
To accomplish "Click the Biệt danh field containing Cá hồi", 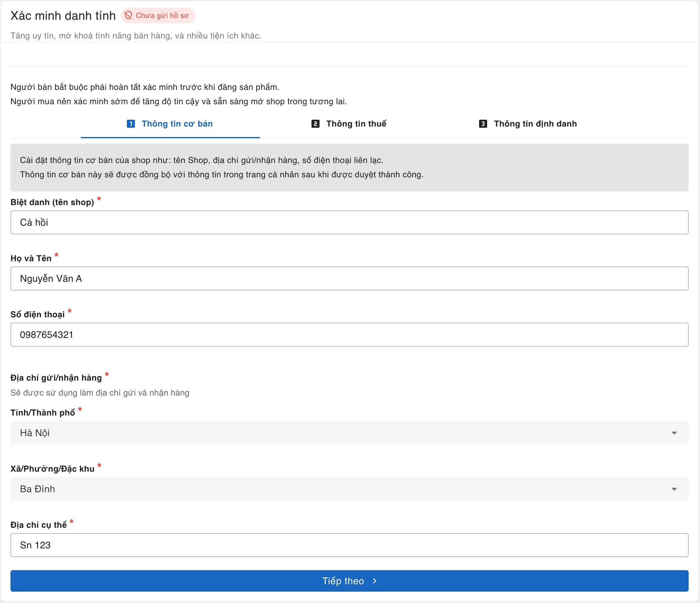I will tap(349, 222).
